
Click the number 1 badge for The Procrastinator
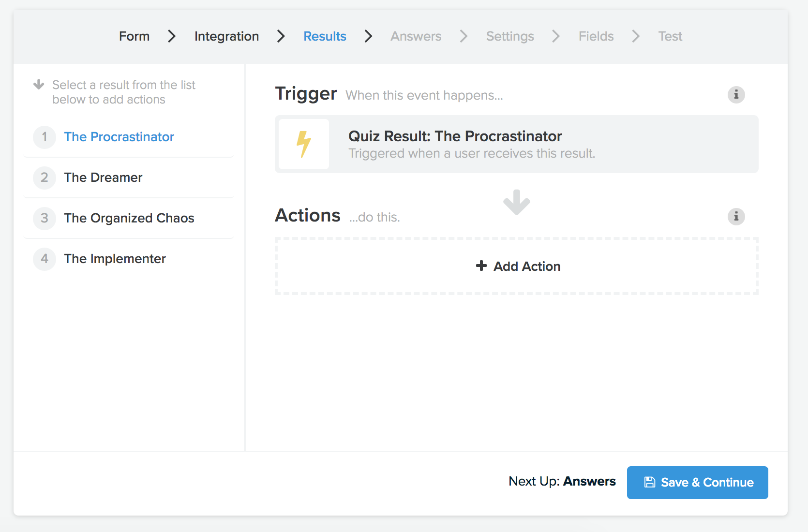point(45,137)
